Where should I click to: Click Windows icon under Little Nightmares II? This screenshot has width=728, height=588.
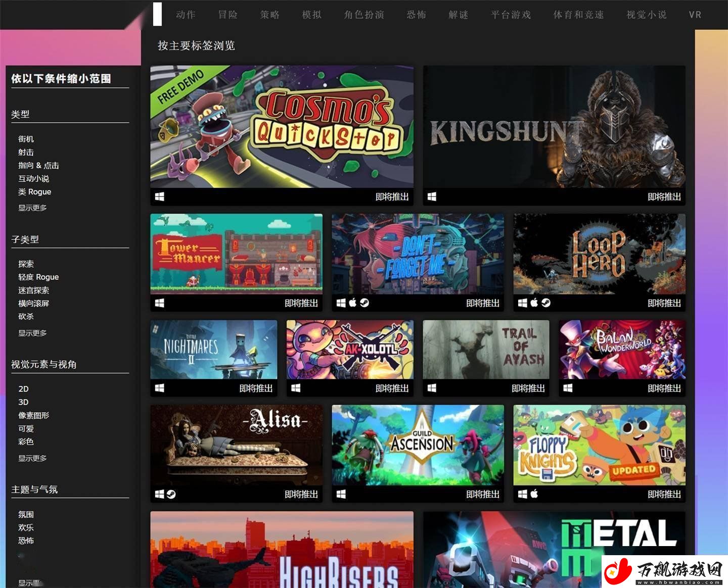pyautogui.click(x=160, y=388)
